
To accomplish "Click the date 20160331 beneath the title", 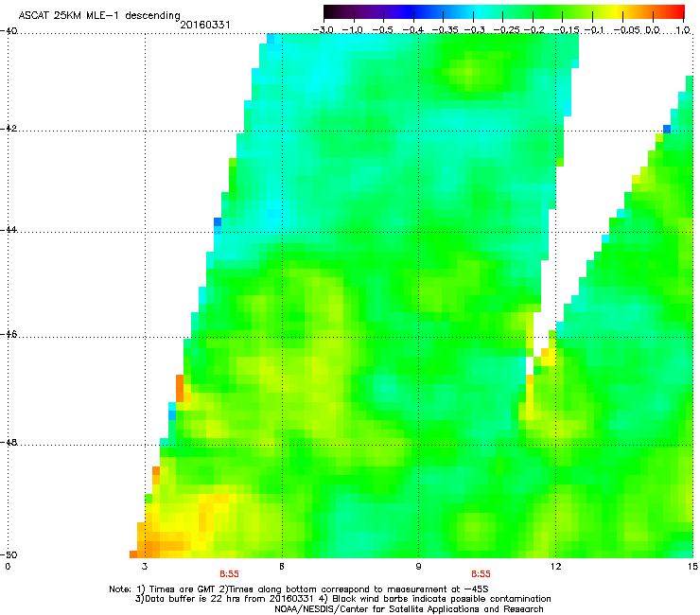I will click(205, 25).
